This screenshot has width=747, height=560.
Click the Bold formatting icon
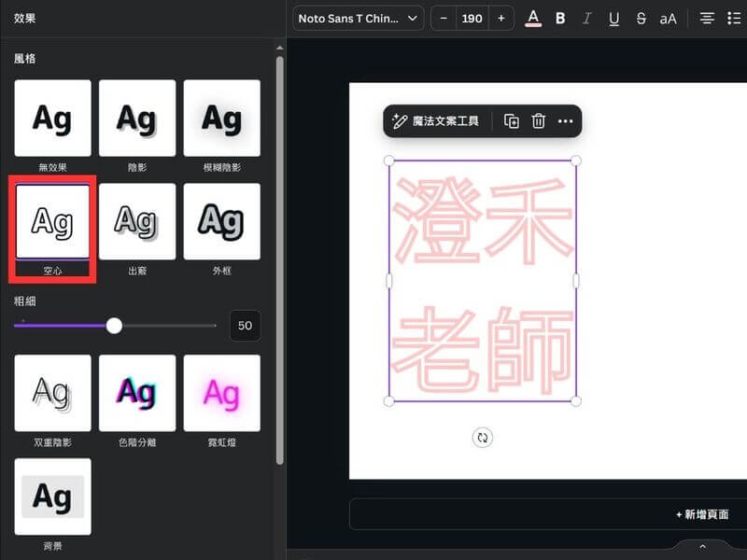(560, 19)
